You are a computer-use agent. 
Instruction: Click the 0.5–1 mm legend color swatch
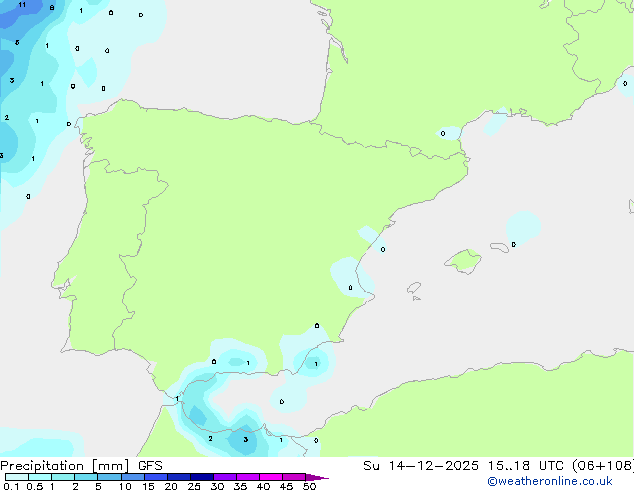40,477
